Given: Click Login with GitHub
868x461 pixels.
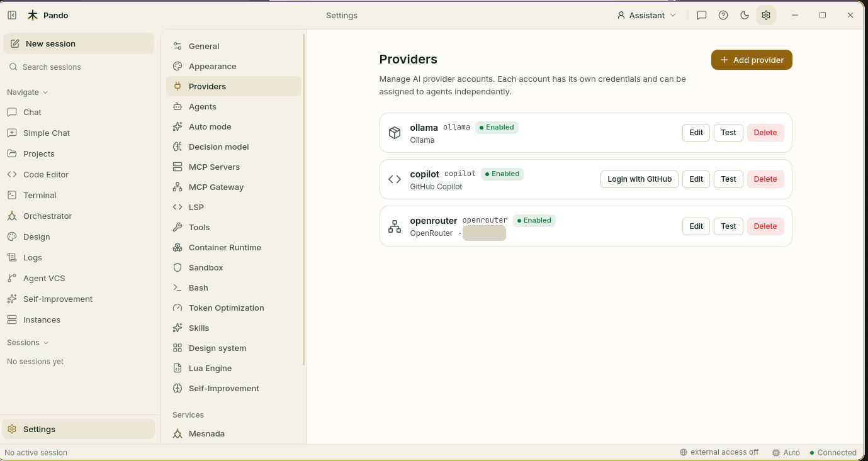Looking at the screenshot, I should [x=640, y=179].
